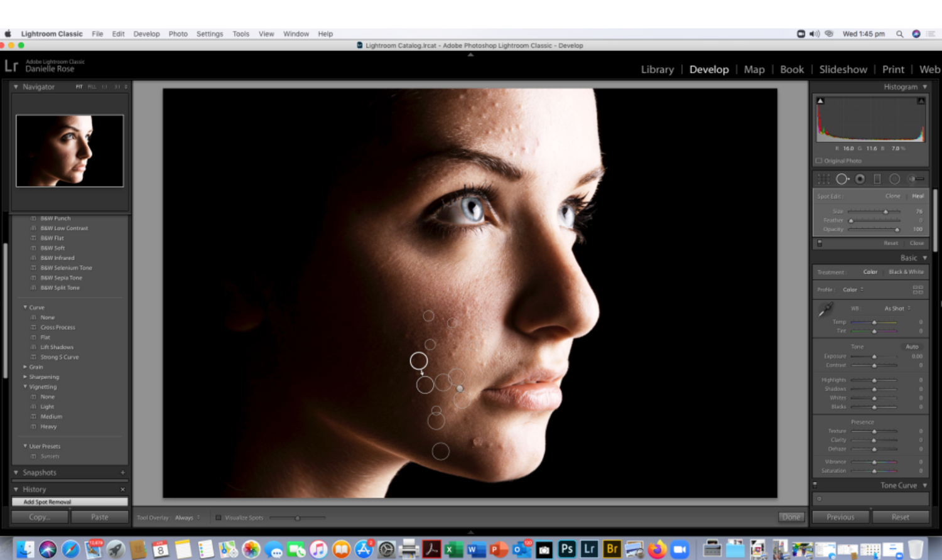Enable the Original Photo checkbox
This screenshot has height=560, width=942.
pyautogui.click(x=819, y=161)
